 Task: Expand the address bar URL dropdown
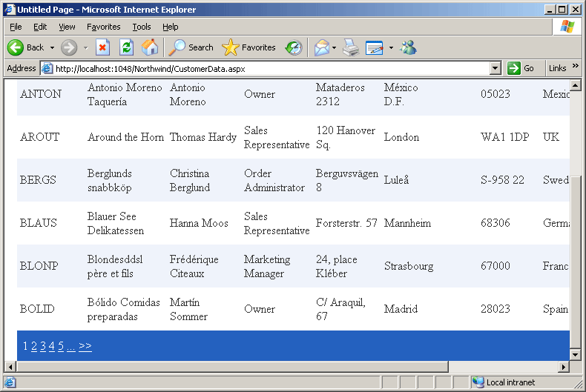[496, 68]
